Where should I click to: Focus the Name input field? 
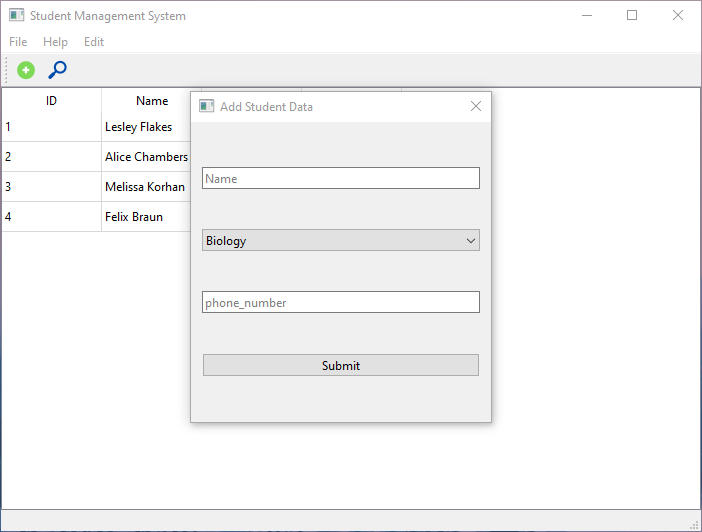[341, 178]
